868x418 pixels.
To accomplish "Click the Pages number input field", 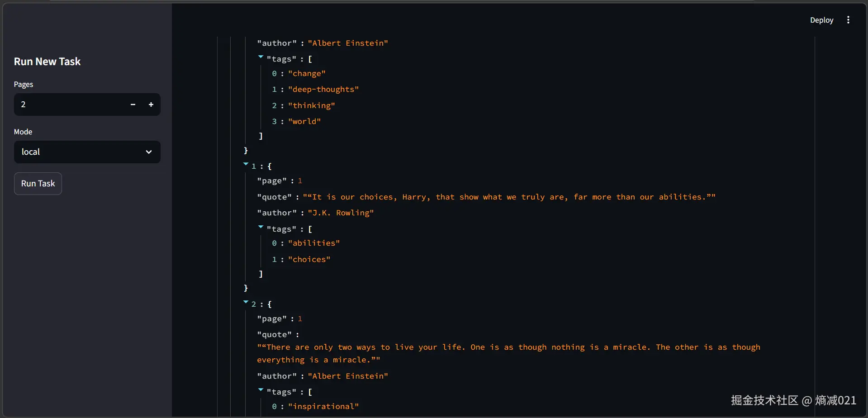I will 68,104.
